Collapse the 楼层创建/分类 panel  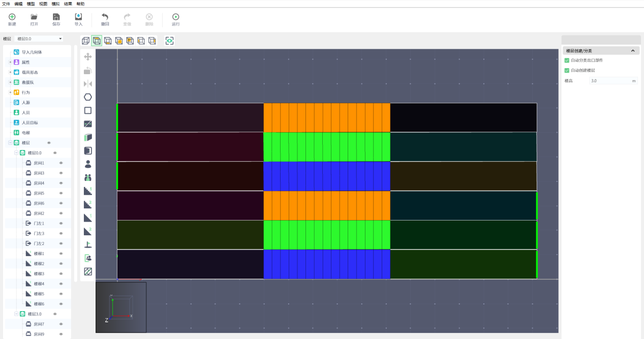[633, 51]
